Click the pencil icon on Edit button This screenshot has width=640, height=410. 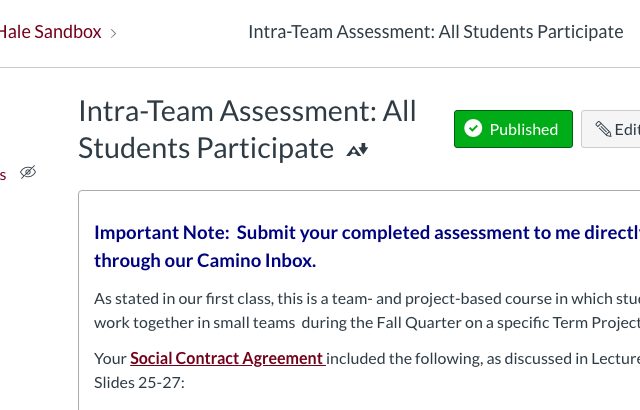pyautogui.click(x=603, y=129)
